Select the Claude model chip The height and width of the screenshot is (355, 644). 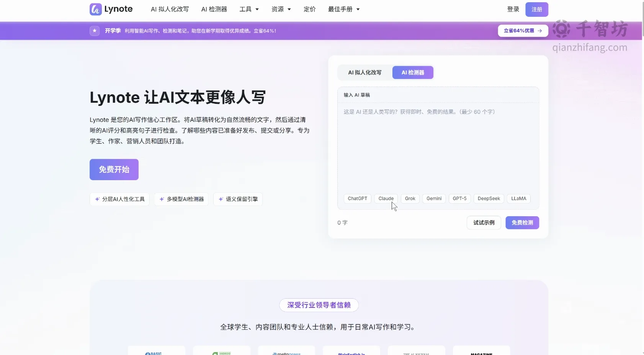pos(386,199)
